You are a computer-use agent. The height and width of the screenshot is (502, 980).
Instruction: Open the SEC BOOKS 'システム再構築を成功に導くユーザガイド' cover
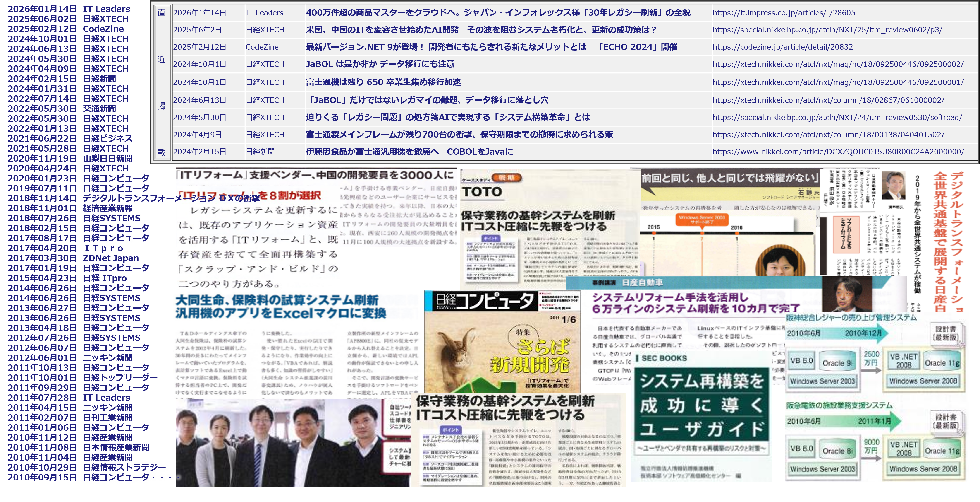tap(702, 416)
